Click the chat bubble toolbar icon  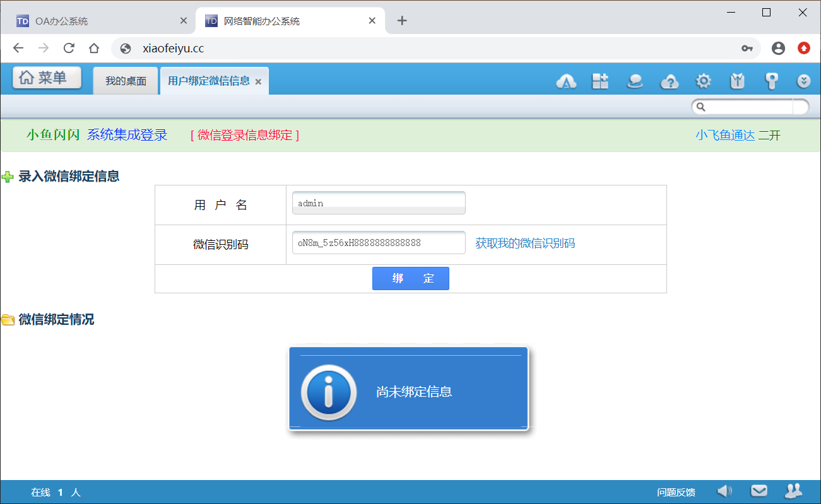click(634, 81)
